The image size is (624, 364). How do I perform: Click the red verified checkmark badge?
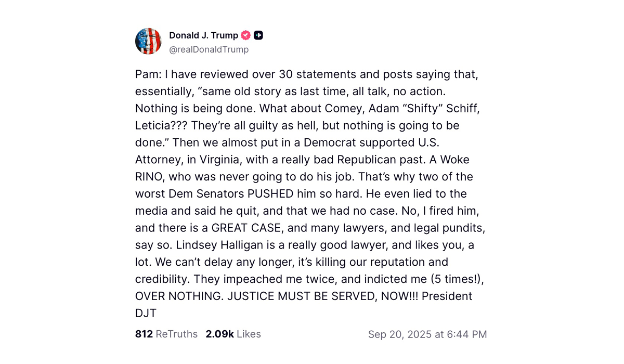point(246,35)
